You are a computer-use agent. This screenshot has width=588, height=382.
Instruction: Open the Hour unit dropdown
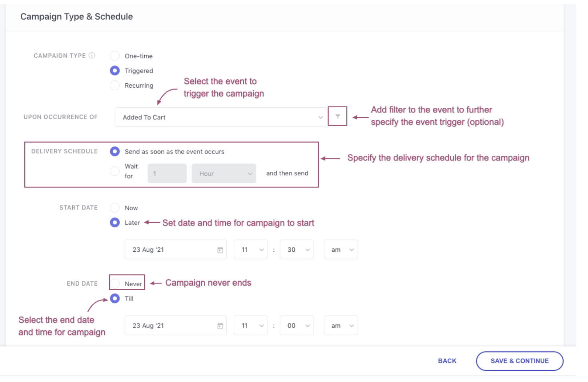[224, 174]
